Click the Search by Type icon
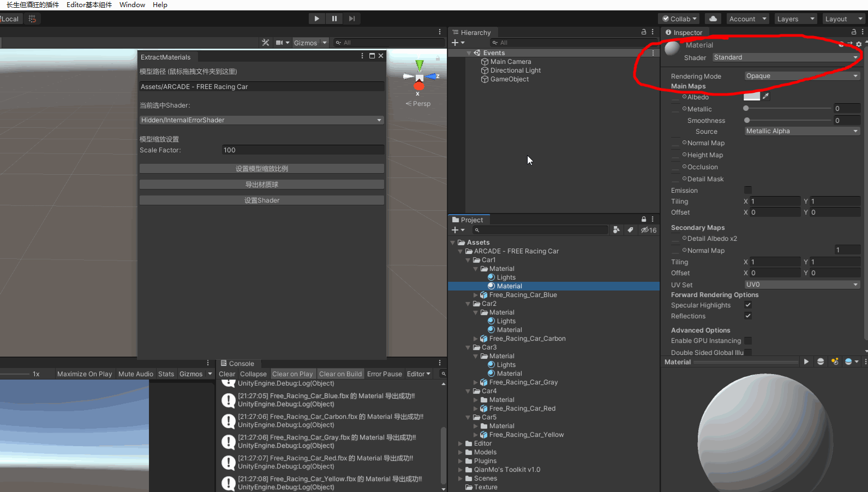This screenshot has height=492, width=868. pos(616,230)
